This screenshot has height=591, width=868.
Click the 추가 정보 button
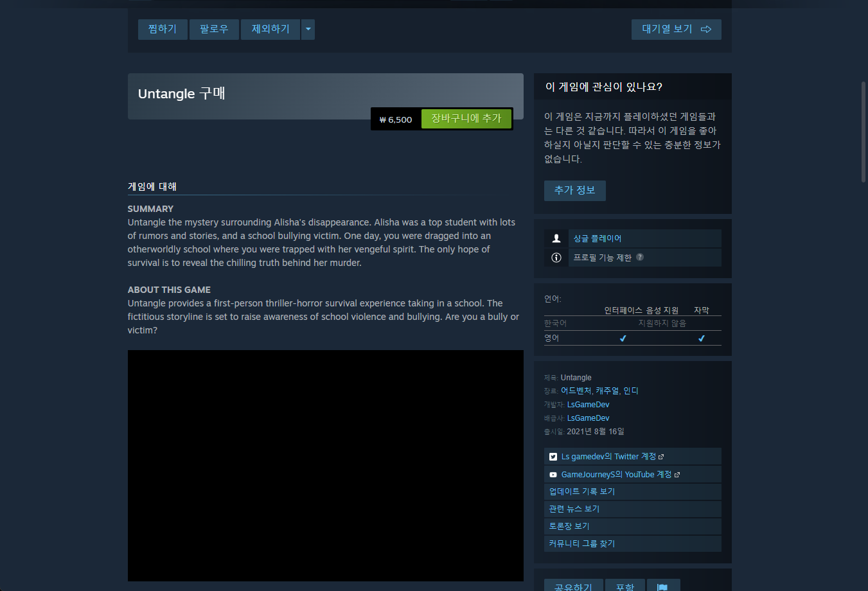click(575, 191)
